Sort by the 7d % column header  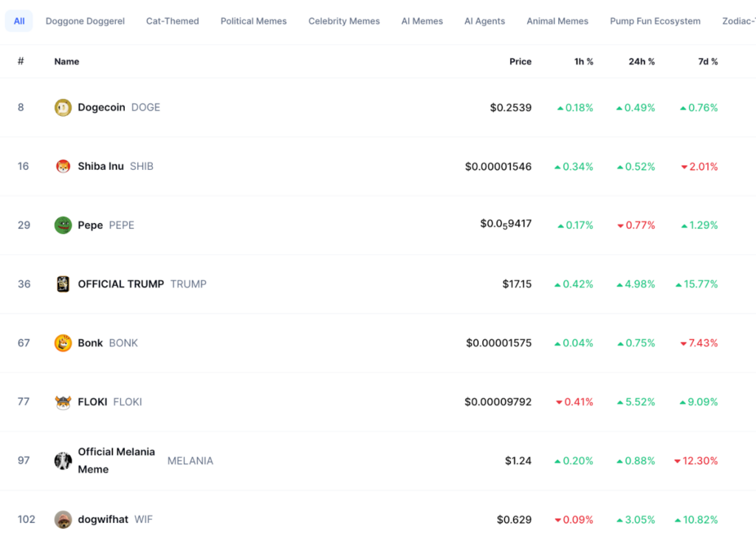pos(707,62)
